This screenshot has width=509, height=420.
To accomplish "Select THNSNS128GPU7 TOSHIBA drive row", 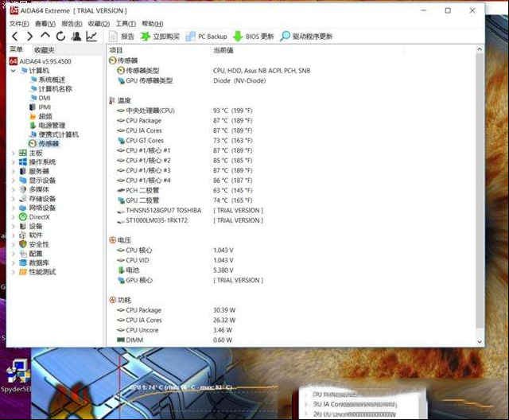I will click(x=190, y=210).
